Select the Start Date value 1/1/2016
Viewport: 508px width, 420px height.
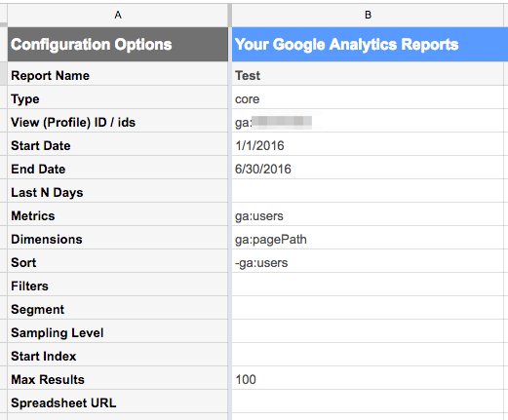point(368,144)
